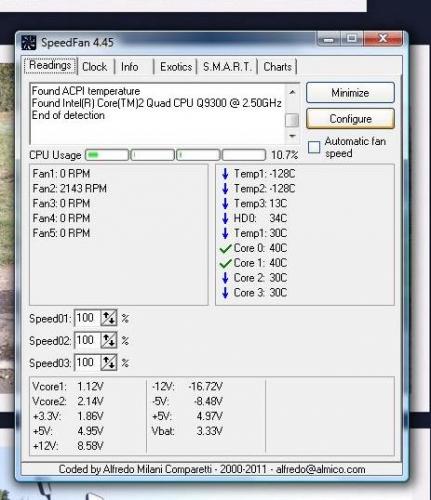Click the down arrow icon beside HD0: 34C
The width and height of the screenshot is (431, 500).
point(225,218)
